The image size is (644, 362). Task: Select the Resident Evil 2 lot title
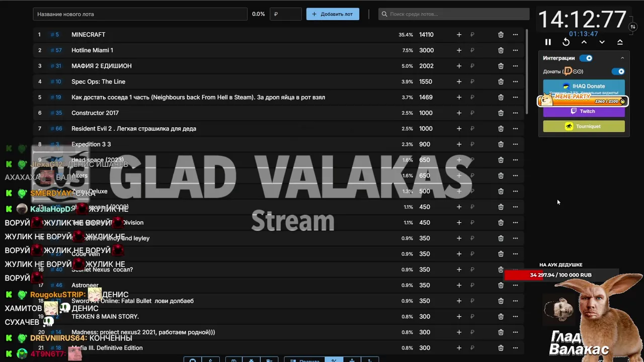point(134,129)
